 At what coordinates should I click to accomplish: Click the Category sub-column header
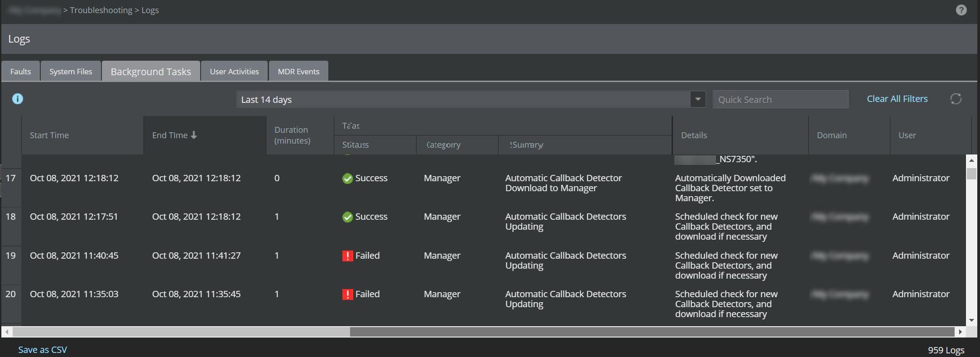click(457, 145)
